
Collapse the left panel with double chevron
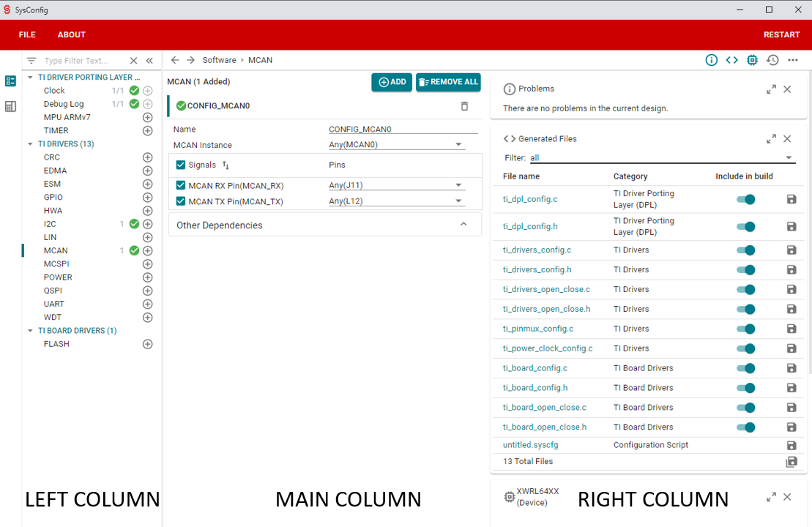(x=149, y=61)
